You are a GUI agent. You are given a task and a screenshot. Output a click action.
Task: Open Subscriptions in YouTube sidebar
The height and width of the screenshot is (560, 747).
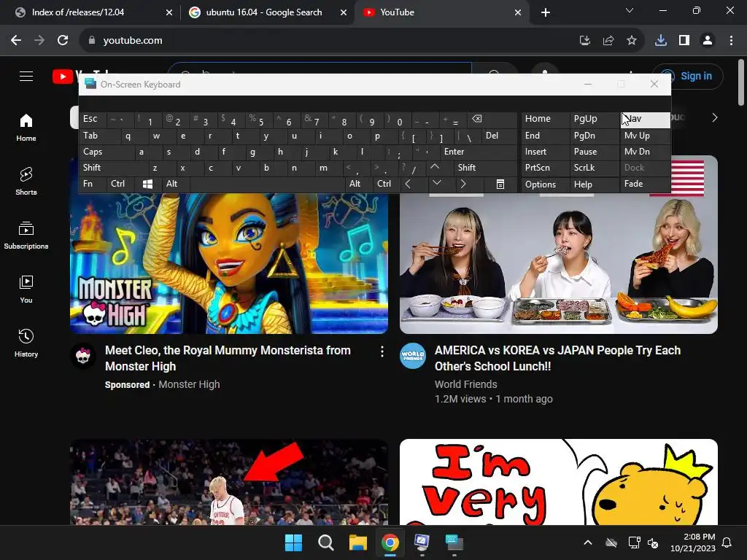click(x=26, y=236)
